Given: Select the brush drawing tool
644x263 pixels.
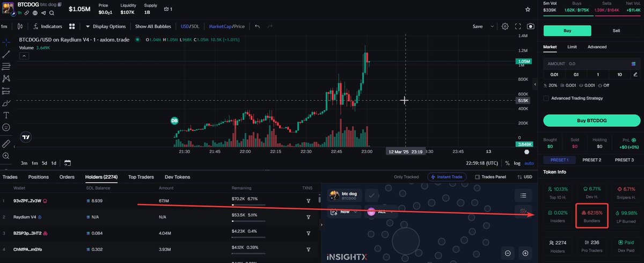Looking at the screenshot, I should (x=6, y=103).
